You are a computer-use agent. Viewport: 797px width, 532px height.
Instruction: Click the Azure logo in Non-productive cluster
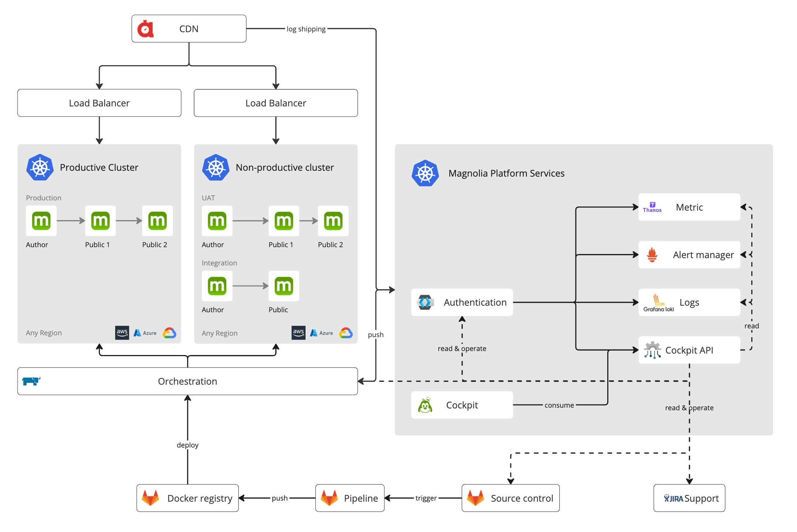321,333
